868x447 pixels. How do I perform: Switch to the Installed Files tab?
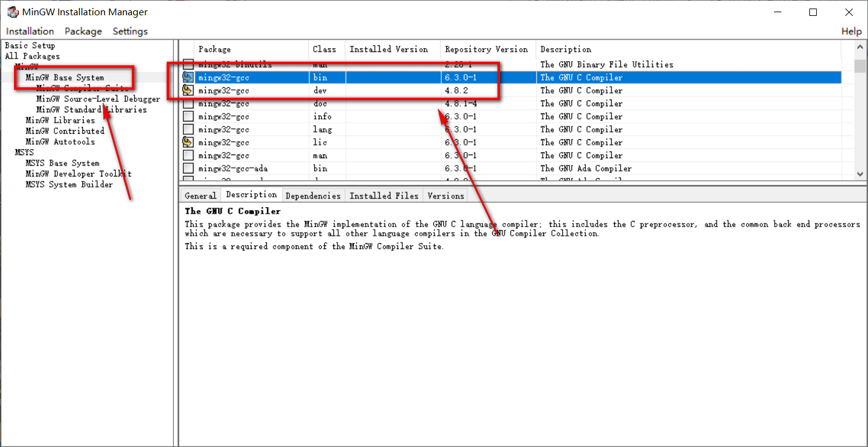tap(384, 195)
